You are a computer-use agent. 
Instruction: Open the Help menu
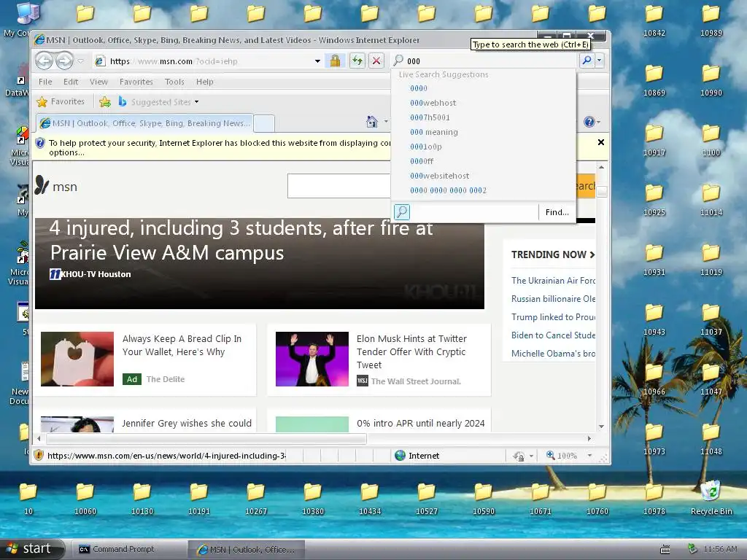205,82
